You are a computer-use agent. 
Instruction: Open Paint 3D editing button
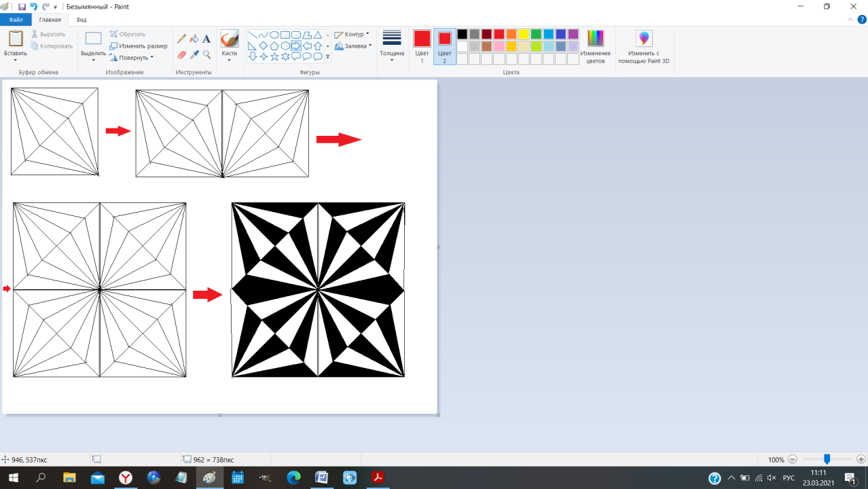(643, 46)
